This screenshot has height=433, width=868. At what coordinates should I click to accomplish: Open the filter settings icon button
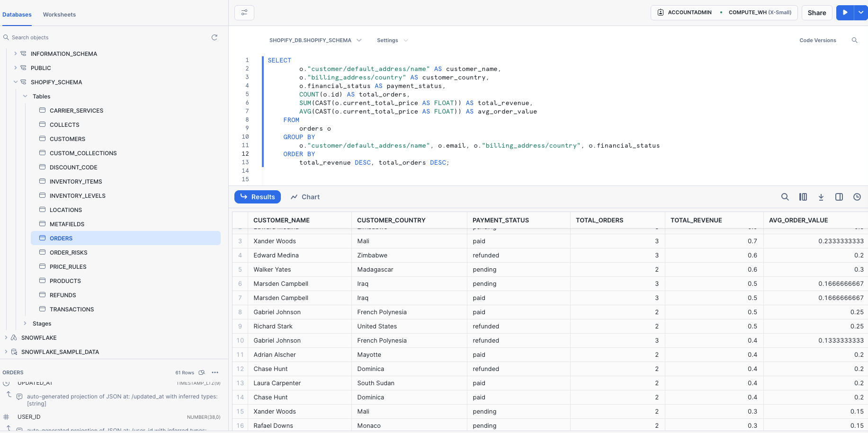coord(244,13)
